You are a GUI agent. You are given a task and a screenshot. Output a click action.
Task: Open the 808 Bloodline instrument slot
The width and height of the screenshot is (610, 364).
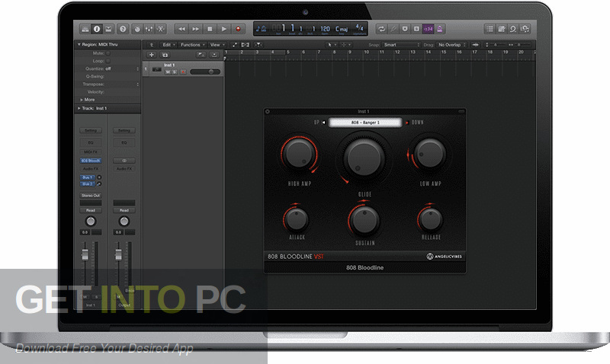91,161
